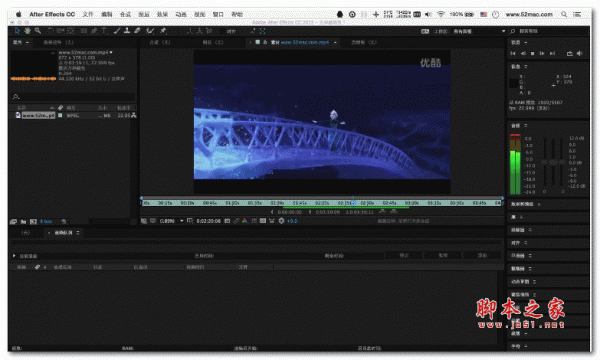Open the 窗口 menu
600x360 pixels.
pos(218,15)
